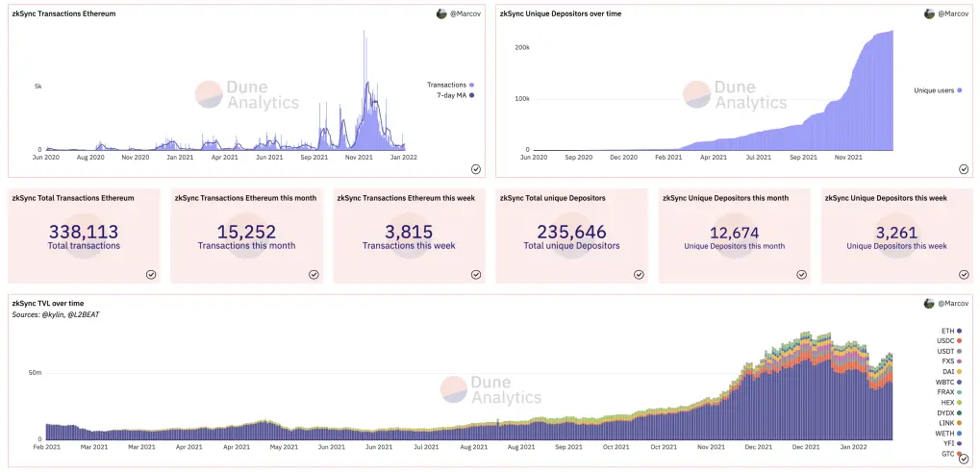Click the DYDX legend color dot
This screenshot has height=472, width=980.
tap(960, 412)
